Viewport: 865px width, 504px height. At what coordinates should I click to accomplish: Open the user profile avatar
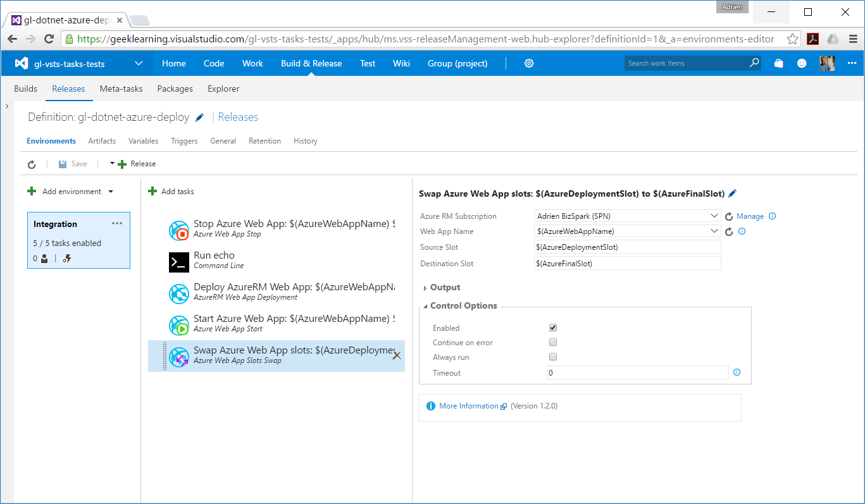tap(827, 63)
